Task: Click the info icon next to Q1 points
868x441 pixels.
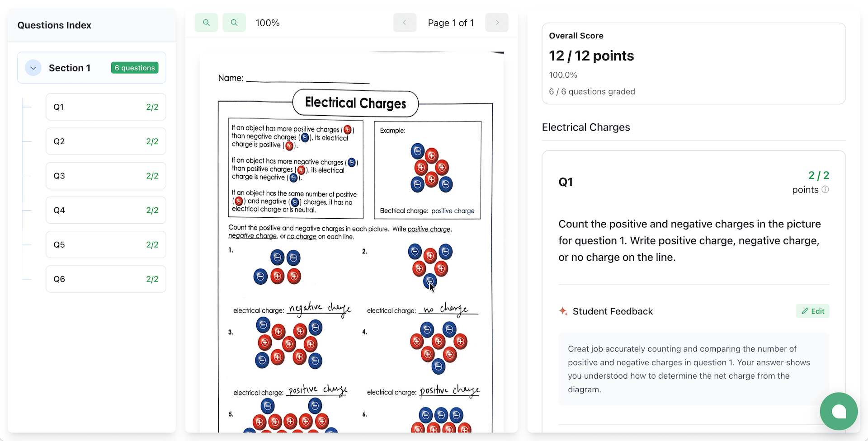Action: 826,190
